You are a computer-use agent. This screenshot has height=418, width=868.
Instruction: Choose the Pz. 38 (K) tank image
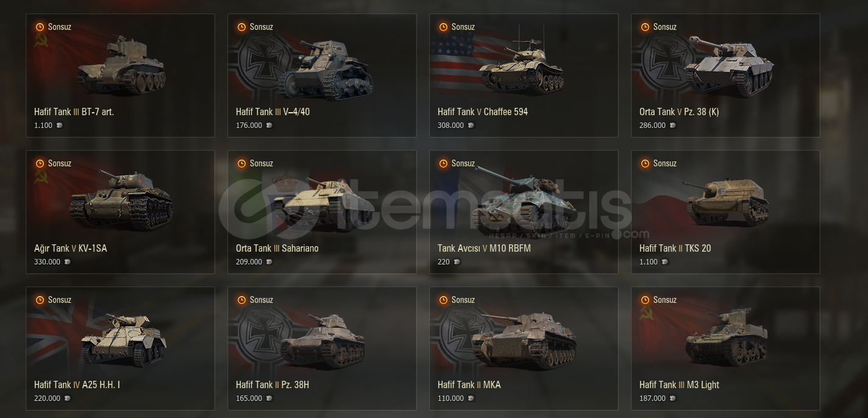tap(729, 66)
